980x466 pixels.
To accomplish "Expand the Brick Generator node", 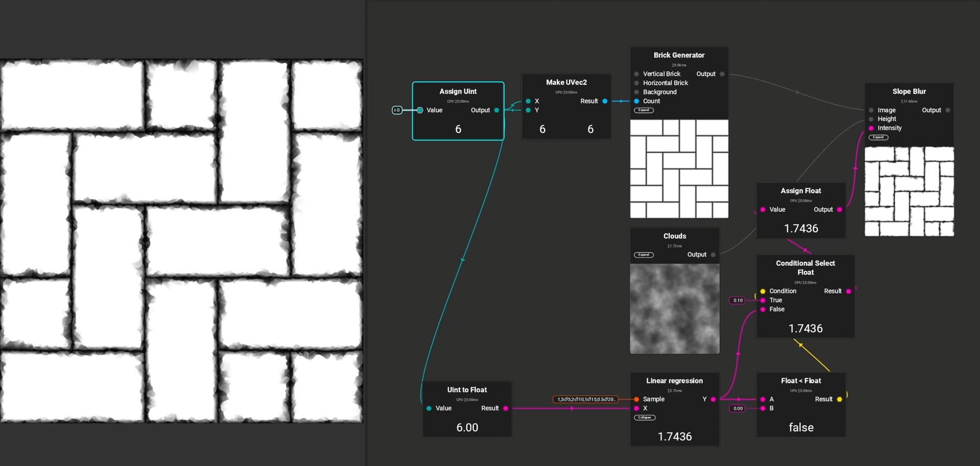I will 644,110.
